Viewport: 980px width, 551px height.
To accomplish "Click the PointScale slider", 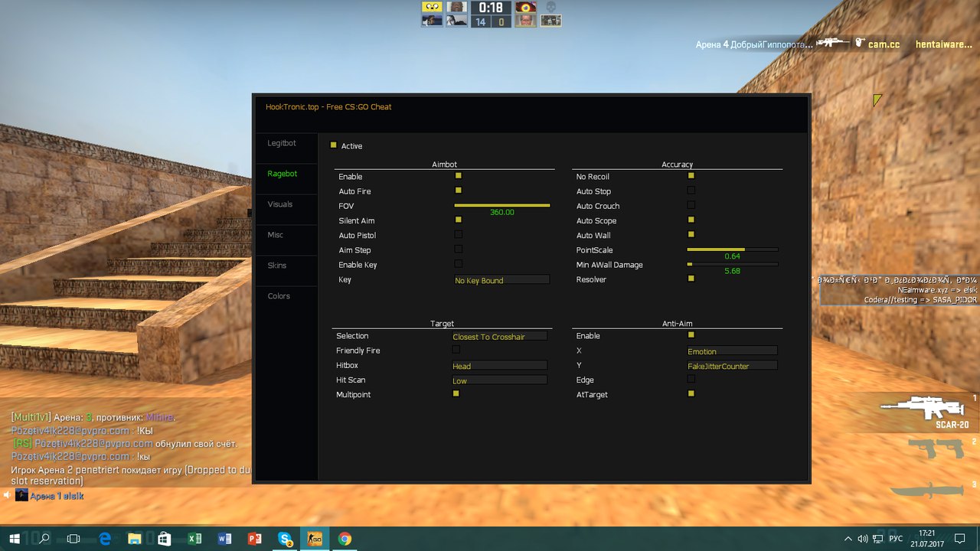I will [x=732, y=249].
